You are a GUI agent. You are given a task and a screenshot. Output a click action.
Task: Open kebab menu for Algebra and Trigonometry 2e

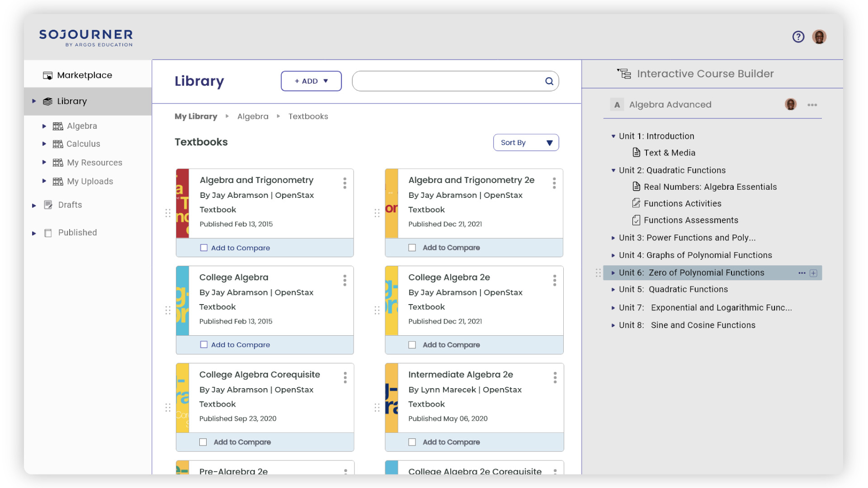pos(554,183)
